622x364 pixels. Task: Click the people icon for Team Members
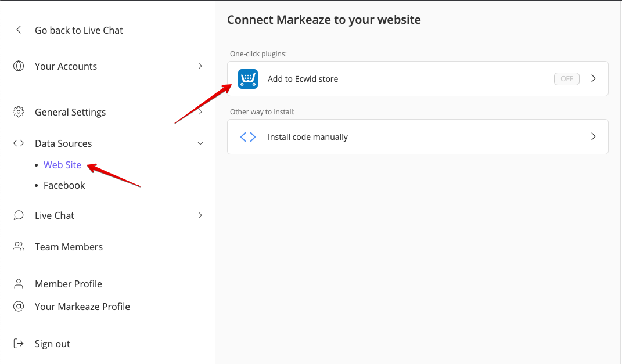tap(19, 247)
